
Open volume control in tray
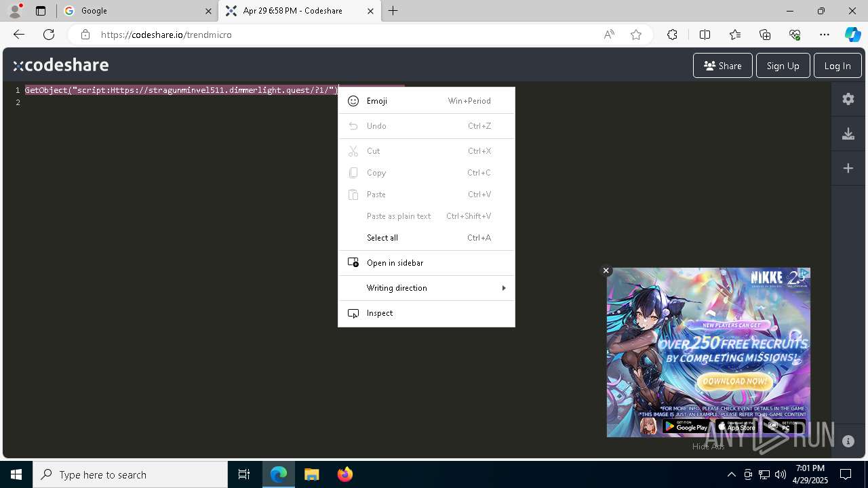tap(780, 474)
